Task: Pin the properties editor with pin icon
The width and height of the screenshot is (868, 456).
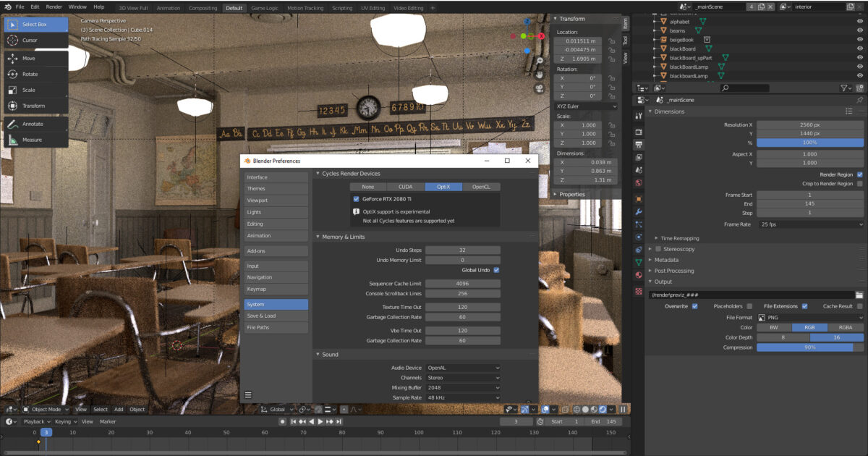Action: (x=859, y=100)
